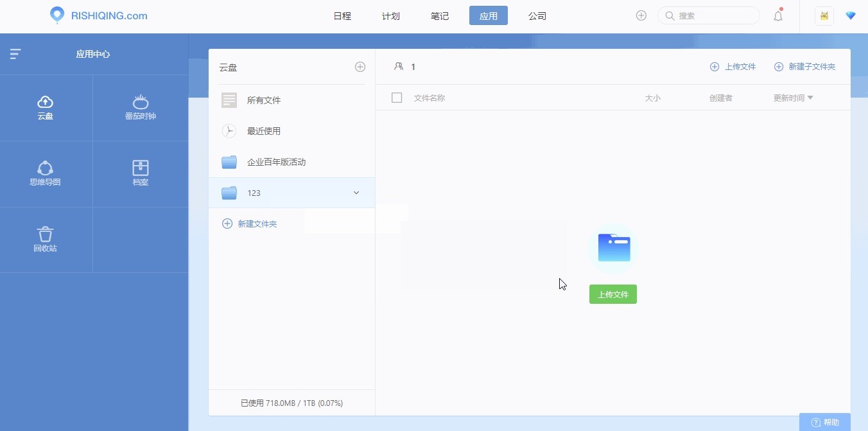868x431 pixels.
Task: Open the 档案 app tile
Action: [141, 174]
